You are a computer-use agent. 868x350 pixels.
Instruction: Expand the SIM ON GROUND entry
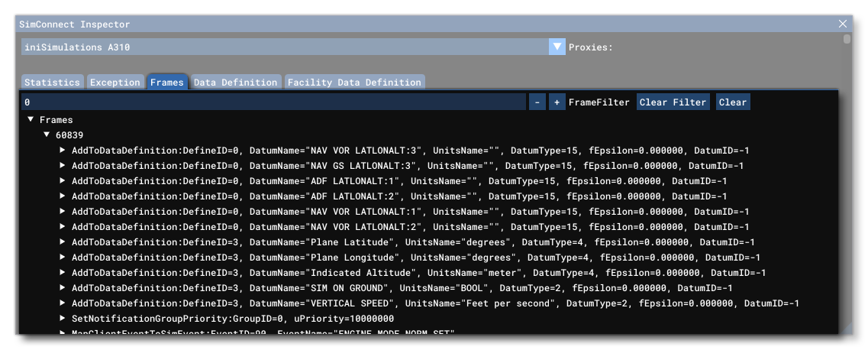(63, 288)
